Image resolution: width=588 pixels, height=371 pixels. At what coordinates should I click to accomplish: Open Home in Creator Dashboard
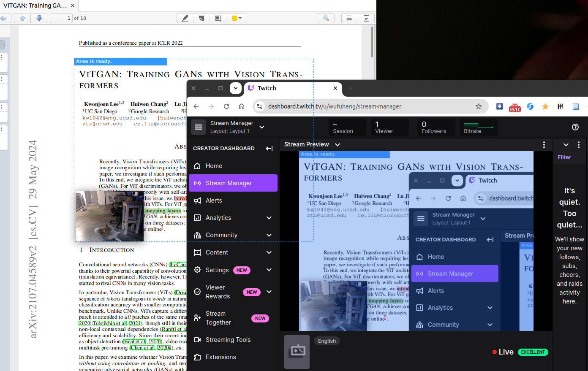233,166
